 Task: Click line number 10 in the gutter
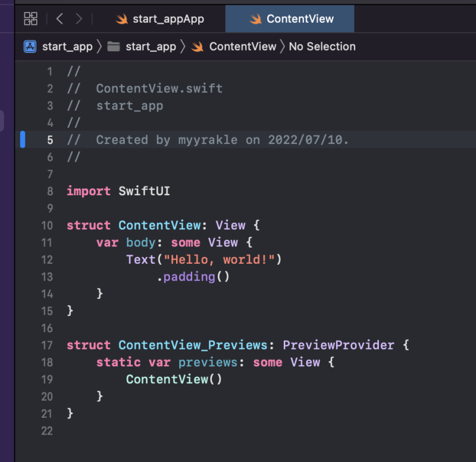(47, 226)
